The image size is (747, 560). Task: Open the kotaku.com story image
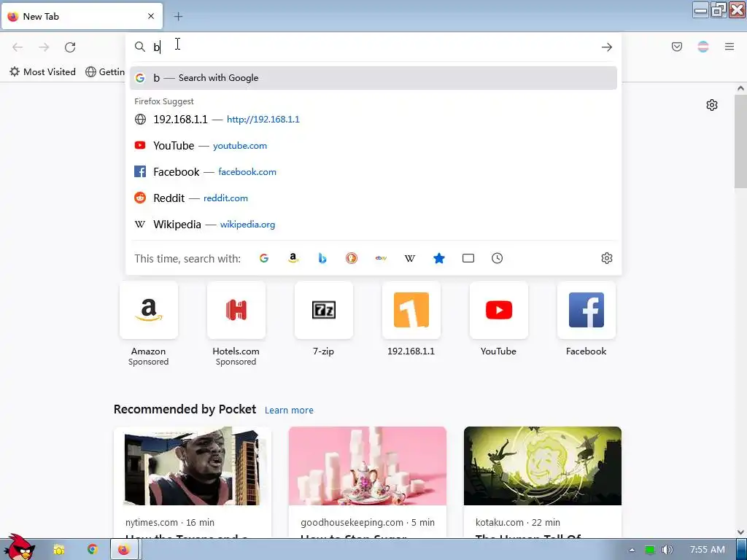click(543, 466)
